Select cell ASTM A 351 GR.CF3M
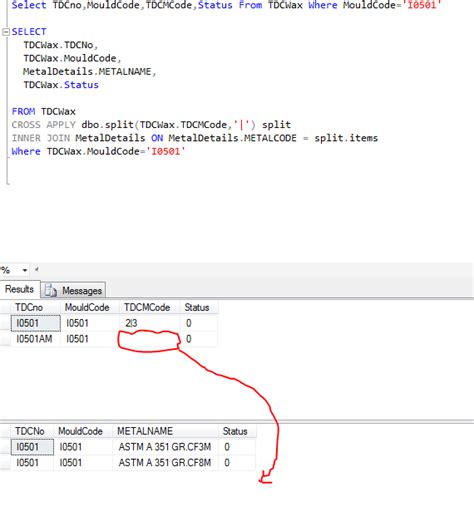Screen dimensions: 474x531 pos(165,447)
